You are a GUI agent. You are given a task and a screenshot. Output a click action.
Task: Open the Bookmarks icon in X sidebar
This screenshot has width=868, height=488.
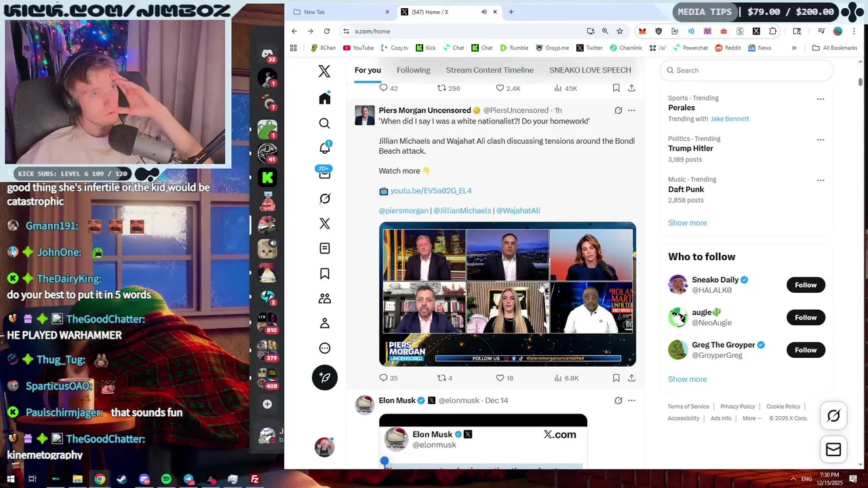click(324, 273)
